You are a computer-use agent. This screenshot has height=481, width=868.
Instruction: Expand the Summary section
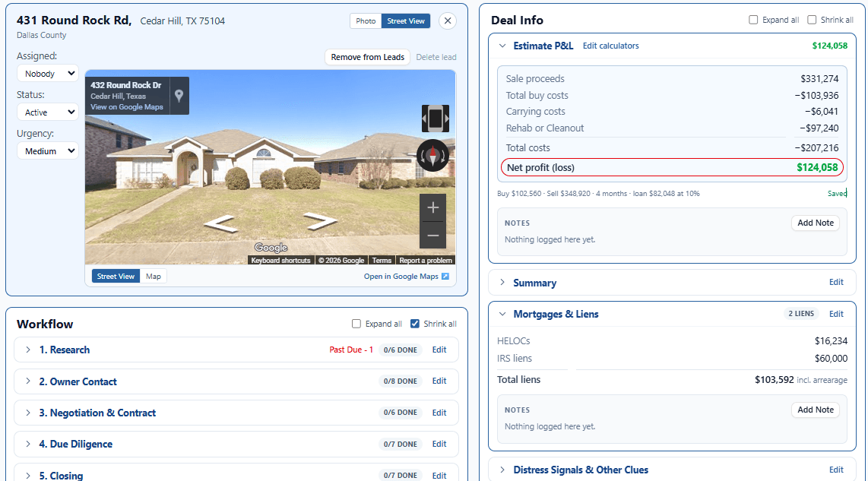(502, 282)
